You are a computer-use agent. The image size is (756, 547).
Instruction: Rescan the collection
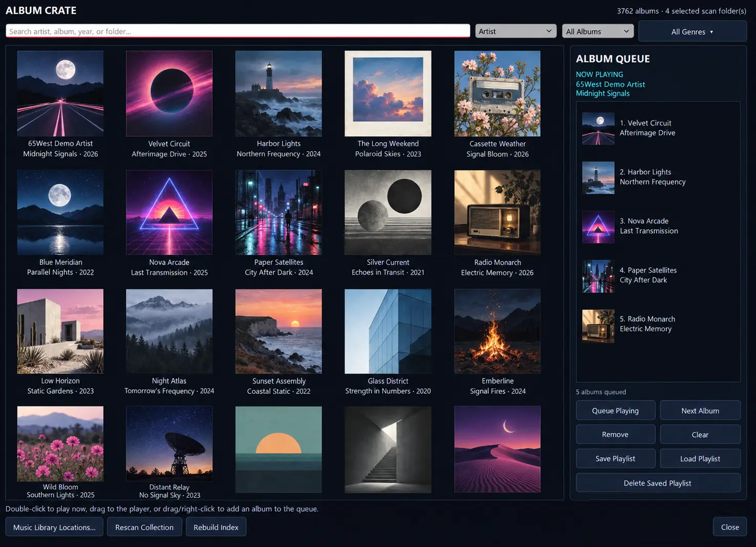pyautogui.click(x=145, y=527)
